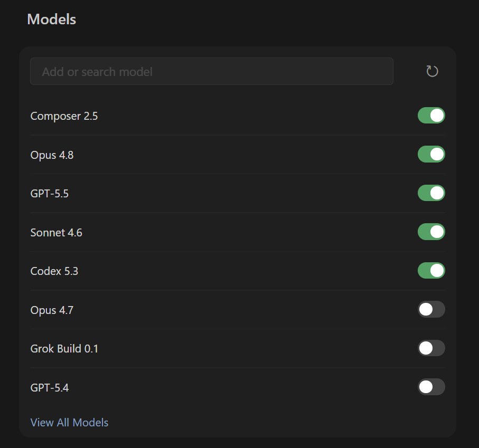The width and height of the screenshot is (479, 448).
Task: Click the GPT-5.5 model name text
Action: coord(50,194)
